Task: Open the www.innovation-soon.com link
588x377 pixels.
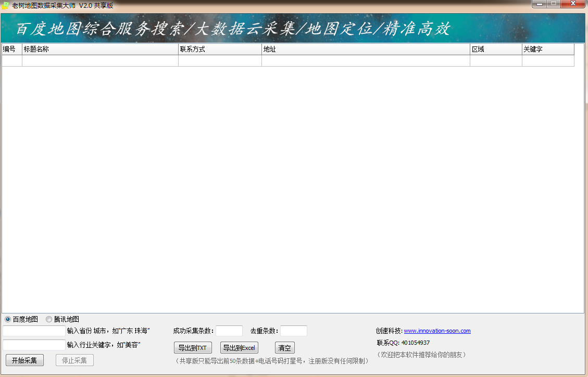Action: coord(437,331)
